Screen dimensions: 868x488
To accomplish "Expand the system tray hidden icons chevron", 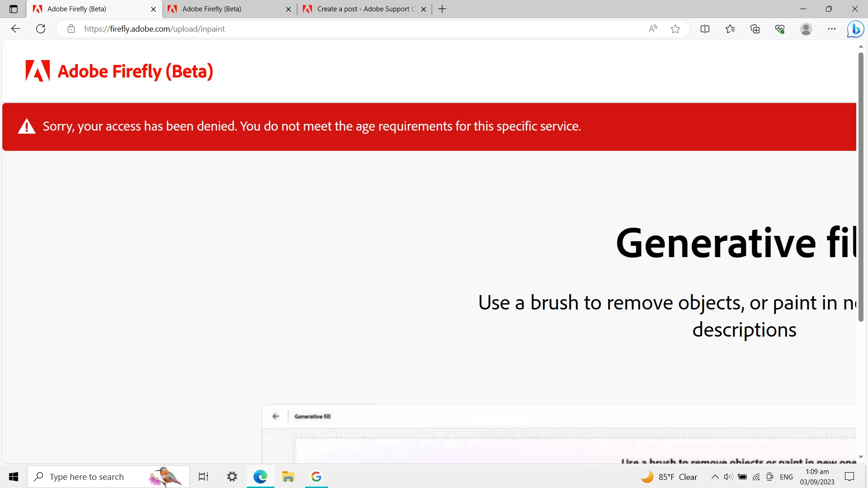I will click(715, 477).
